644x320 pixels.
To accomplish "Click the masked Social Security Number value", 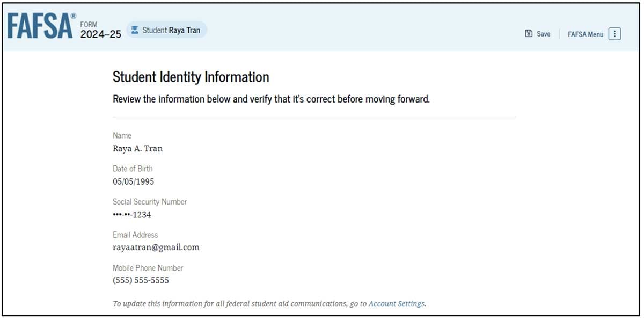I will click(132, 215).
